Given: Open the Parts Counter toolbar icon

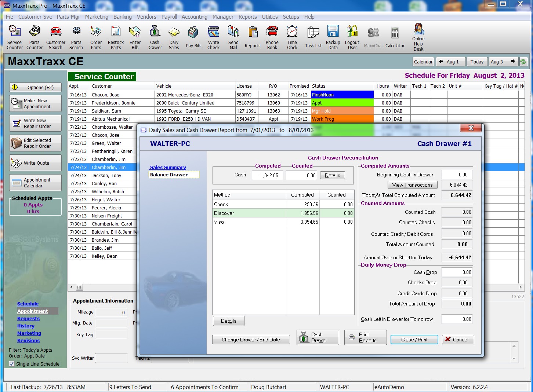Looking at the screenshot, I should coord(35,37).
